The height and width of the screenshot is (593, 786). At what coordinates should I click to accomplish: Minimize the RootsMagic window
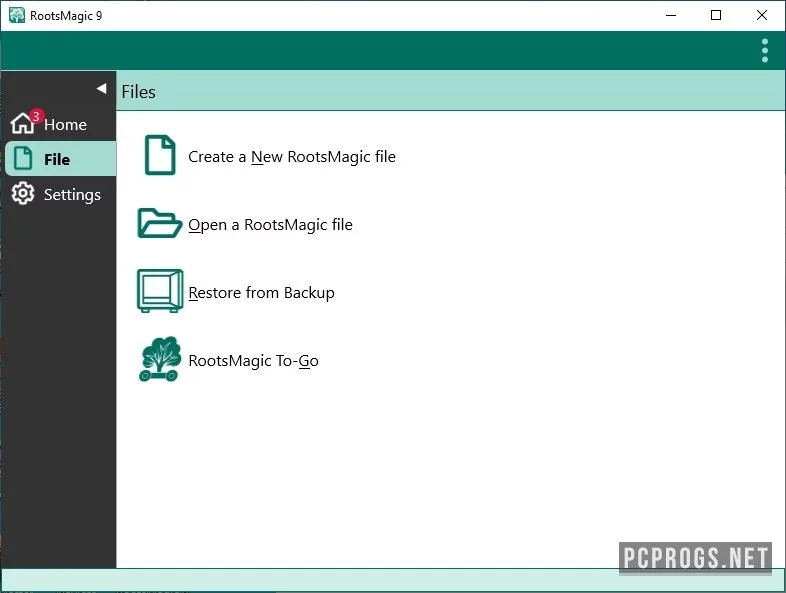click(671, 16)
